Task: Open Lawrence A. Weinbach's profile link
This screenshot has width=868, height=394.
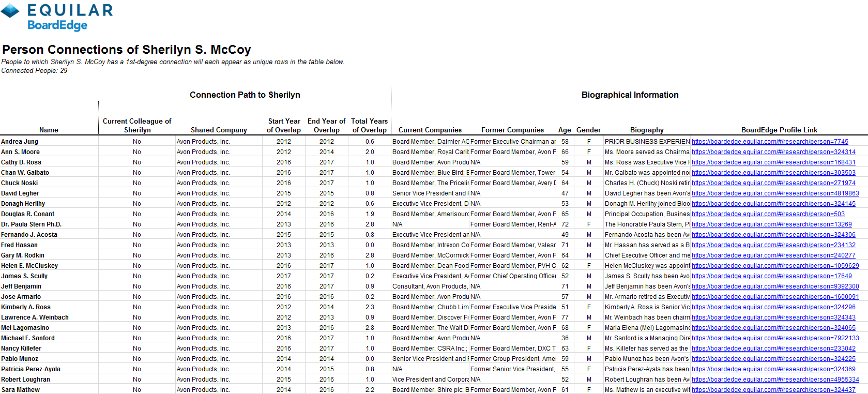Action: click(773, 317)
